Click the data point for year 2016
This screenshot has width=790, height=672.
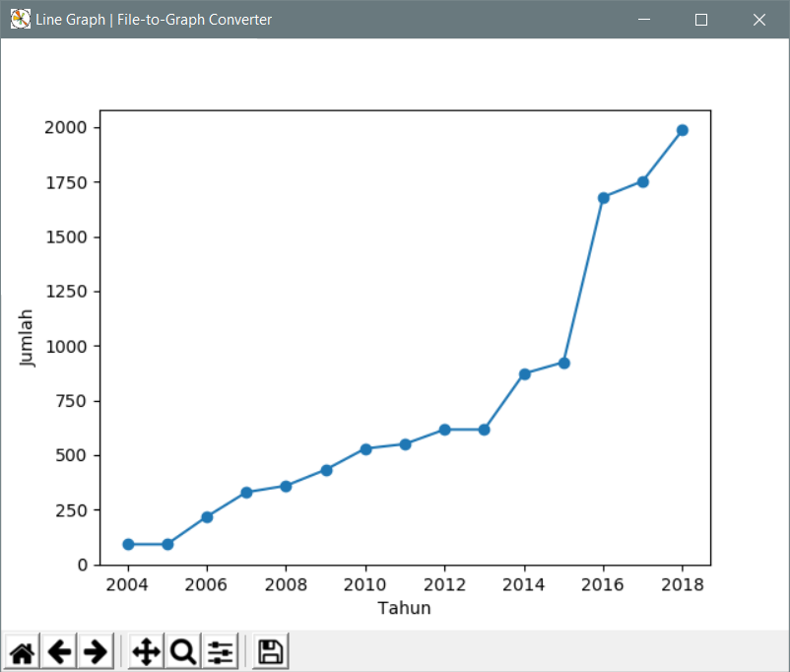tap(604, 198)
